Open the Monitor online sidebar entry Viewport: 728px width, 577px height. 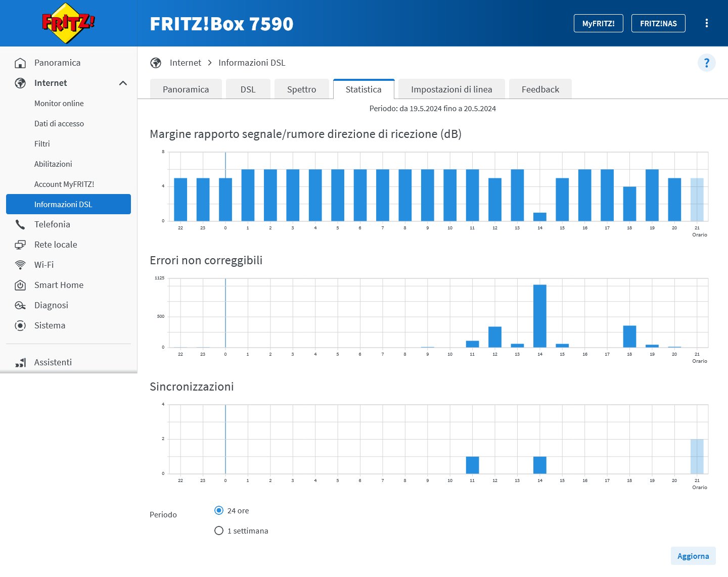(x=59, y=103)
